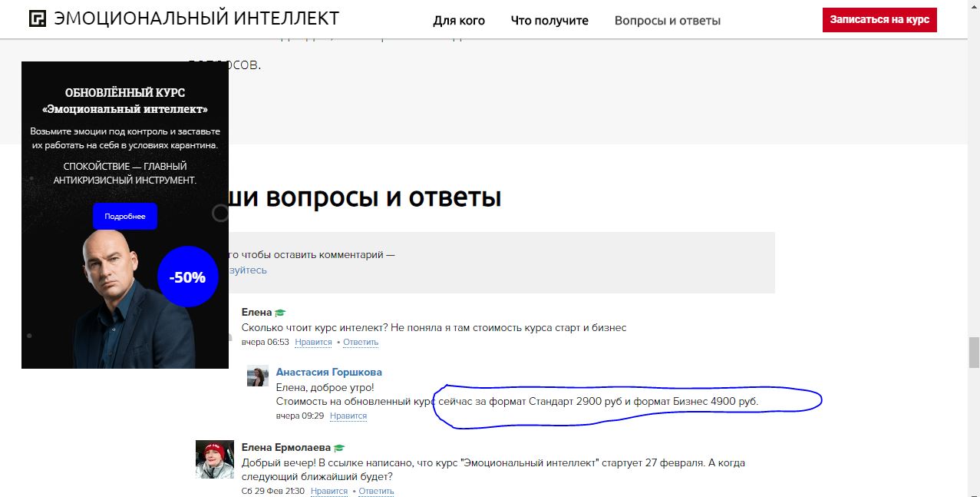The height and width of the screenshot is (497, 980).
Task: Click the blue -50% discount badge
Action: pyautogui.click(x=187, y=277)
